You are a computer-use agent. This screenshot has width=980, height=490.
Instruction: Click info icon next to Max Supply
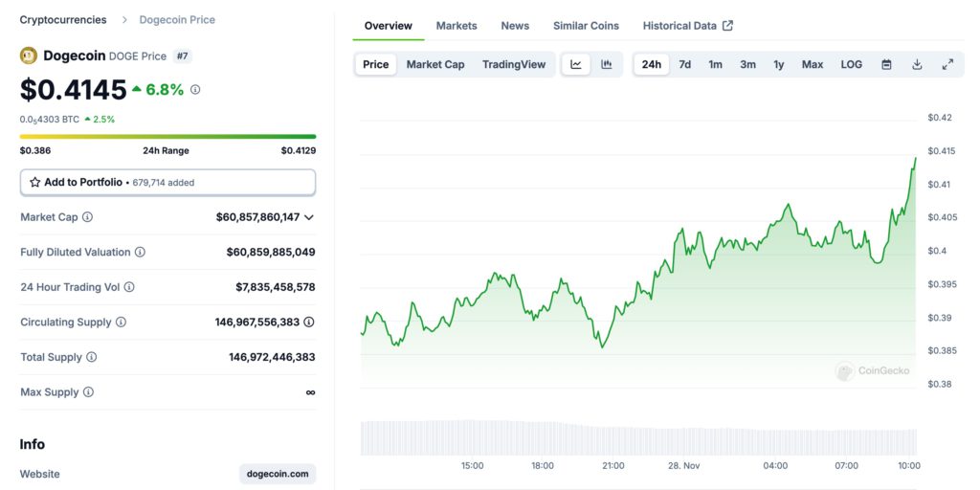88,392
